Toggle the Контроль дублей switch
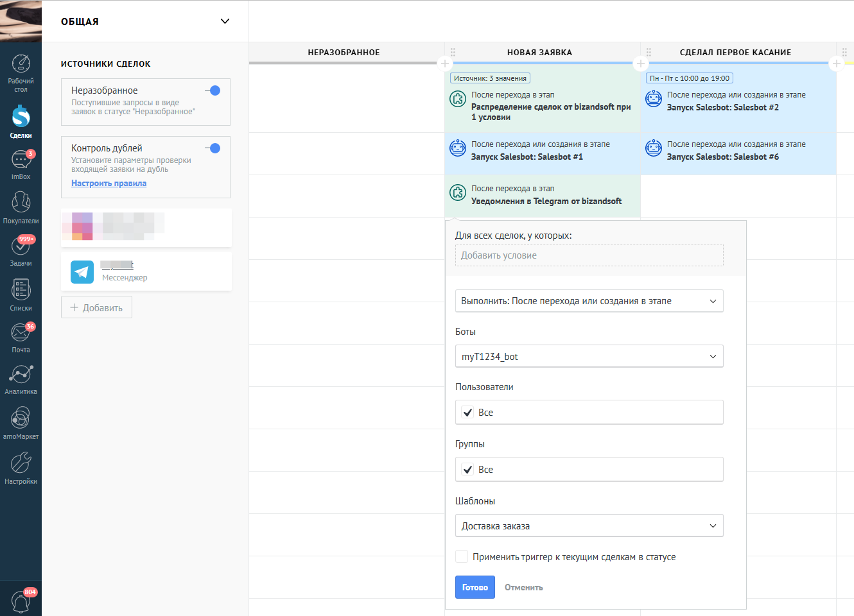The width and height of the screenshot is (854, 616). coord(213,148)
